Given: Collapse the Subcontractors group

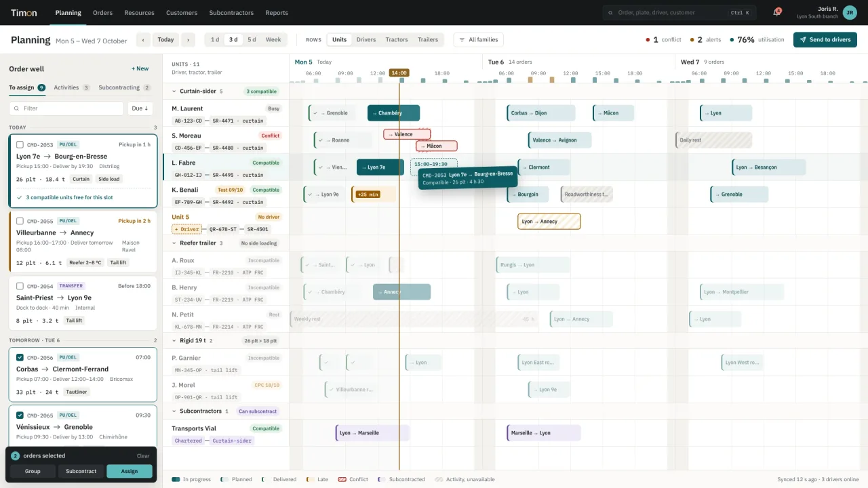Looking at the screenshot, I should [x=174, y=411].
